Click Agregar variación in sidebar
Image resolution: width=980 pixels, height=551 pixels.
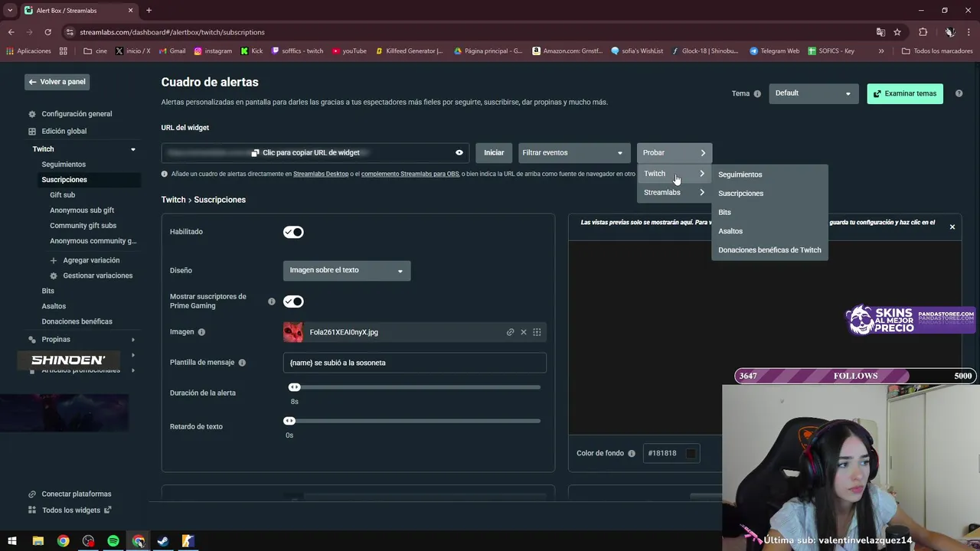(91, 260)
